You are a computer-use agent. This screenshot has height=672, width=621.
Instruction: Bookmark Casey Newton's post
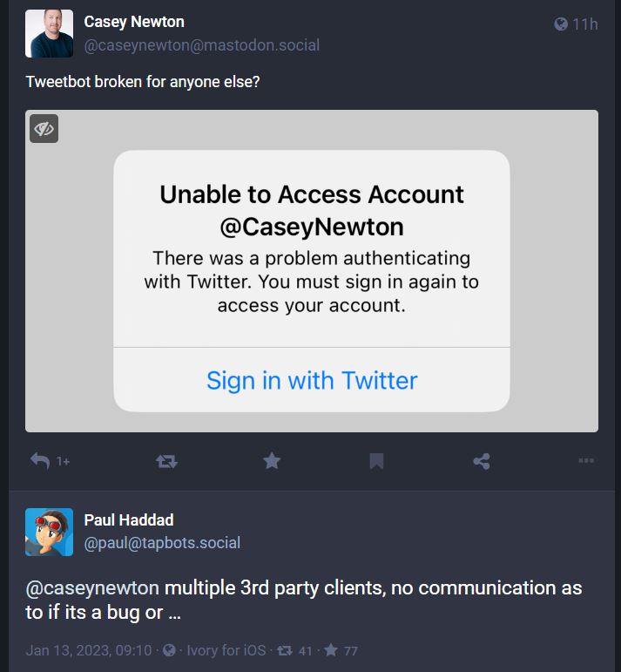[x=376, y=461]
